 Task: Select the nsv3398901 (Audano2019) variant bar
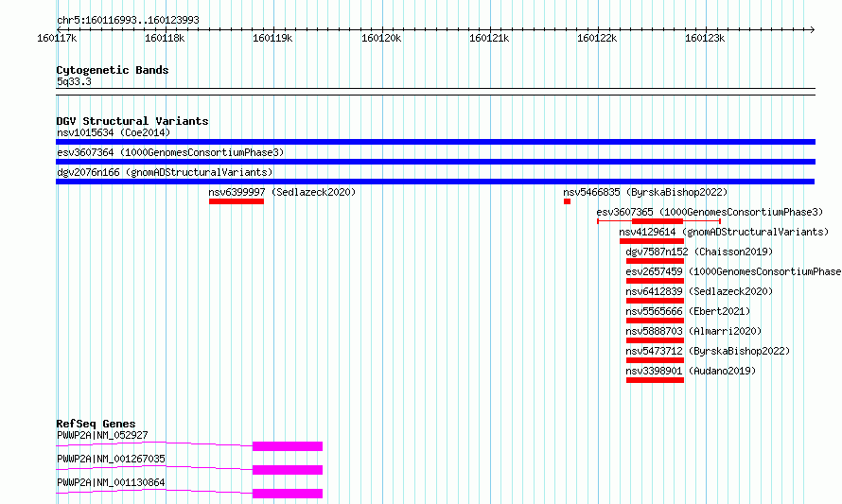[x=655, y=380]
